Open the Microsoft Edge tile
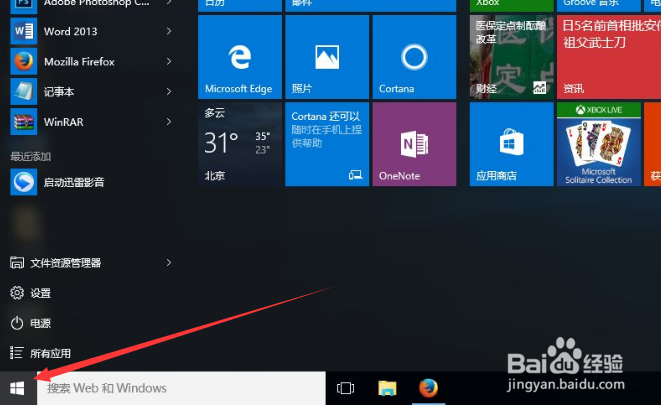 240,57
